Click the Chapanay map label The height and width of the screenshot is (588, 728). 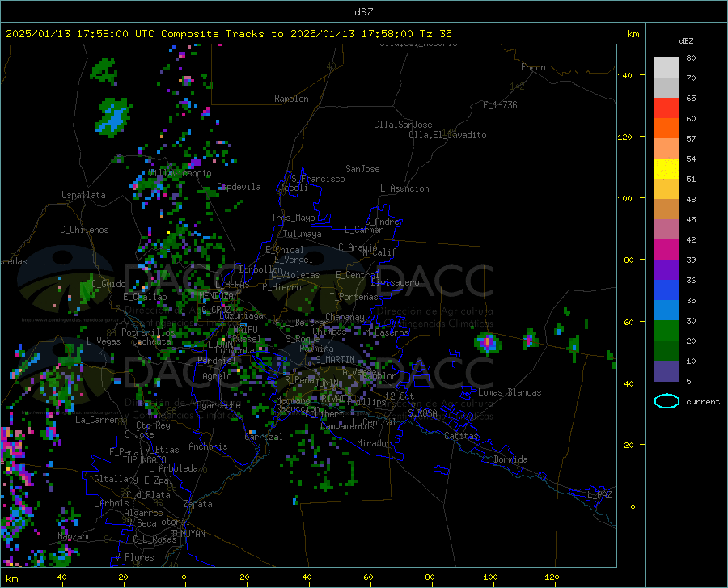click(x=345, y=317)
